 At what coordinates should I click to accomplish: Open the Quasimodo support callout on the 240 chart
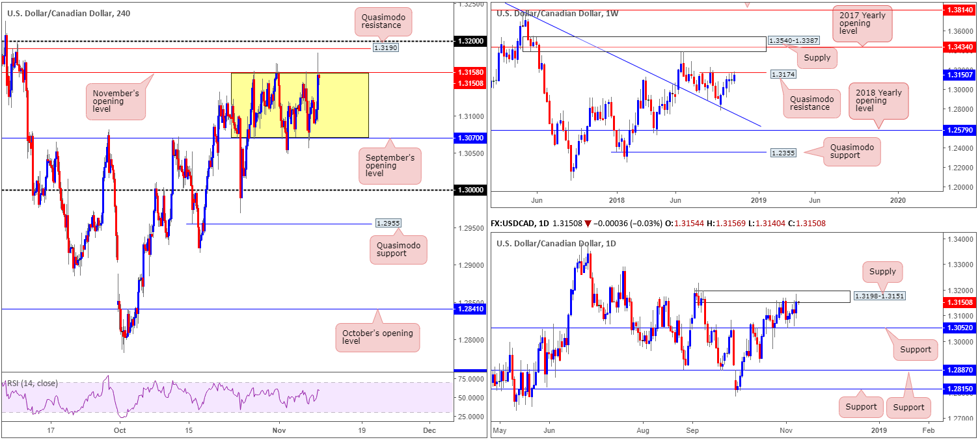(x=399, y=250)
